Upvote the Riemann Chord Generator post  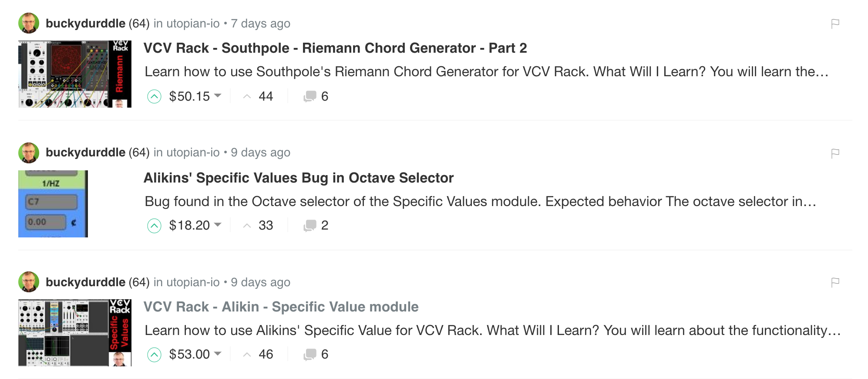[154, 96]
